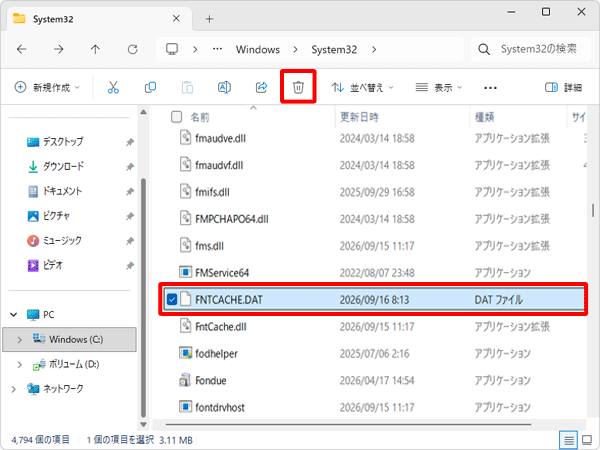Toggle the 詳細 details pane

563,88
